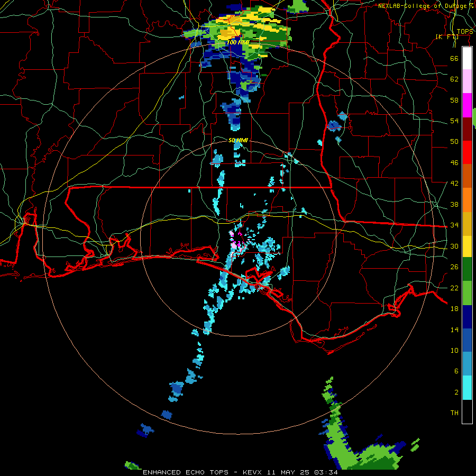Click the KEVX station identifier
This screenshot has width=476, height=476.
pyautogui.click(x=253, y=472)
